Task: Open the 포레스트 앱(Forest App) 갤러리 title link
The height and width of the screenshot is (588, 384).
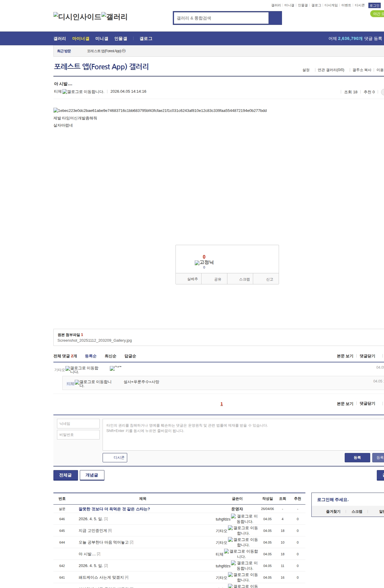Action: 101,67
